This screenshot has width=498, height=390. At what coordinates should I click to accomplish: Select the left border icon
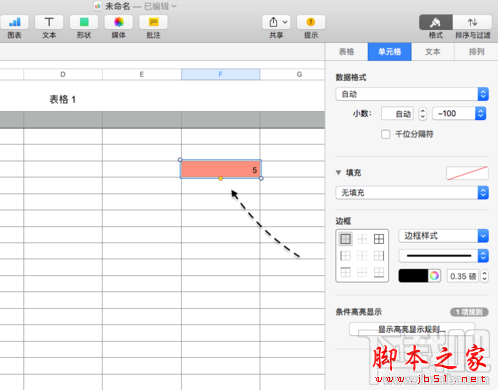coord(345,256)
